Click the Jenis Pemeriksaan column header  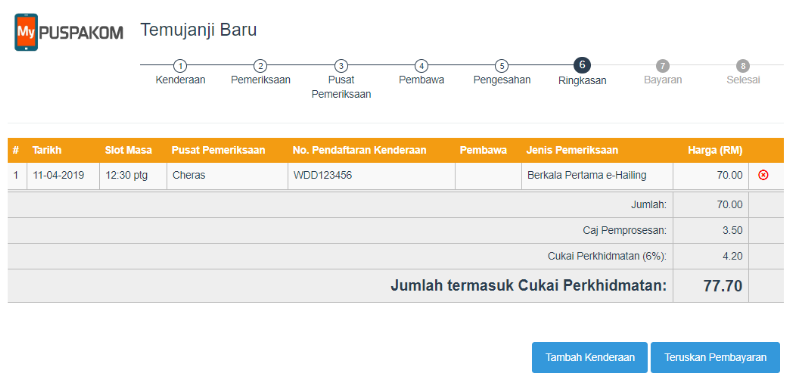tap(572, 150)
